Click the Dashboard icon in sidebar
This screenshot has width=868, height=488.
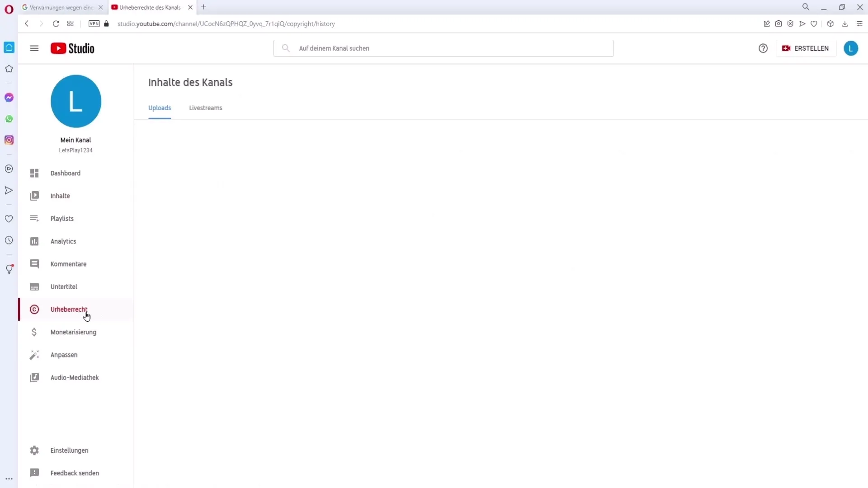click(x=34, y=173)
